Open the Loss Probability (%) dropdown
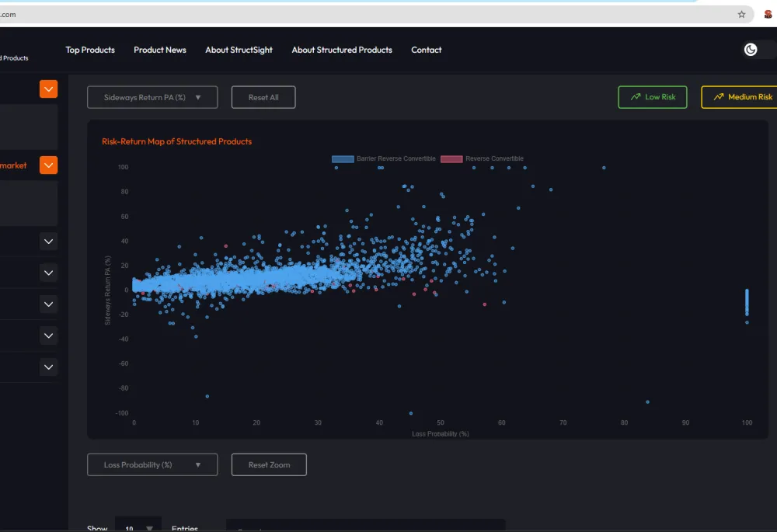777x532 pixels. click(x=152, y=464)
